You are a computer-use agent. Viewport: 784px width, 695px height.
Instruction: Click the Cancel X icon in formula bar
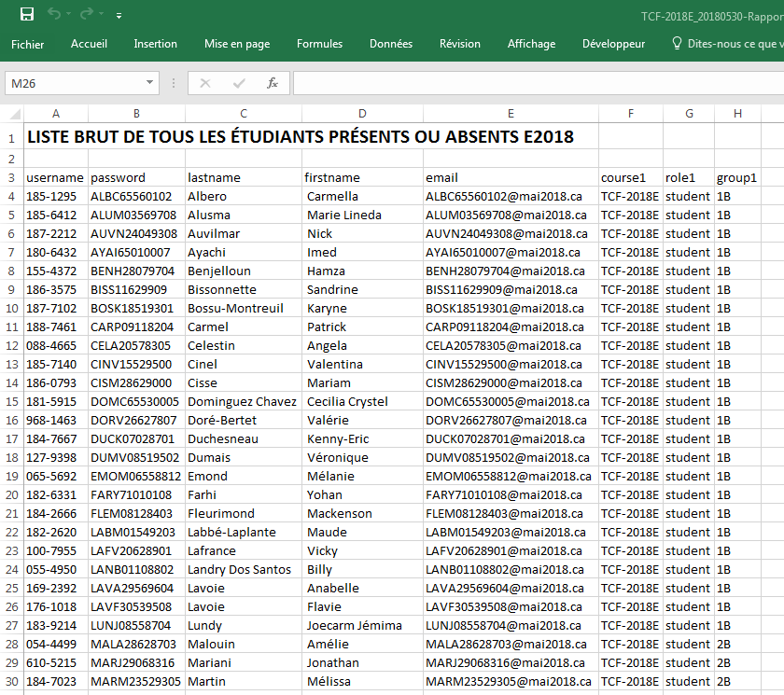pos(205,83)
